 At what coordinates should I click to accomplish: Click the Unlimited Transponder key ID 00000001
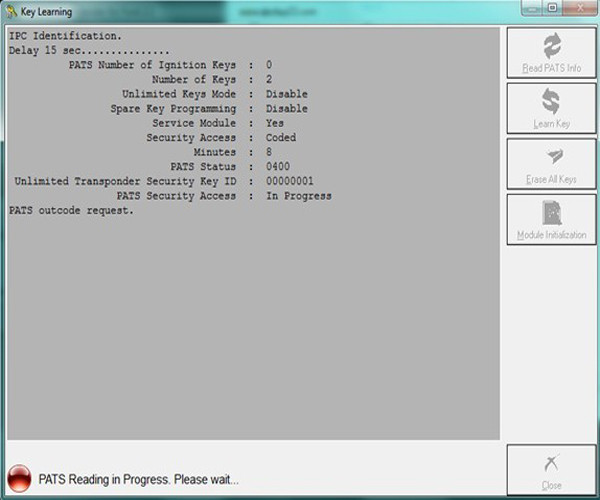pyautogui.click(x=290, y=182)
